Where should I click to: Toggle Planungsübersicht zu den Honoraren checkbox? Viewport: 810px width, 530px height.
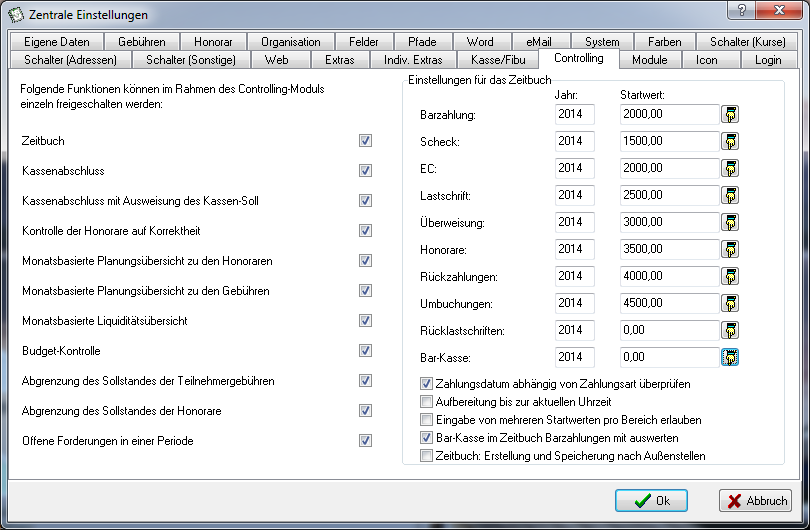click(365, 260)
